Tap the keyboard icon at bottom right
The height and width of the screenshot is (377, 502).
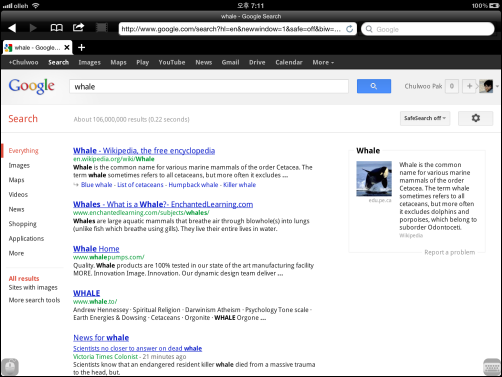click(492, 367)
